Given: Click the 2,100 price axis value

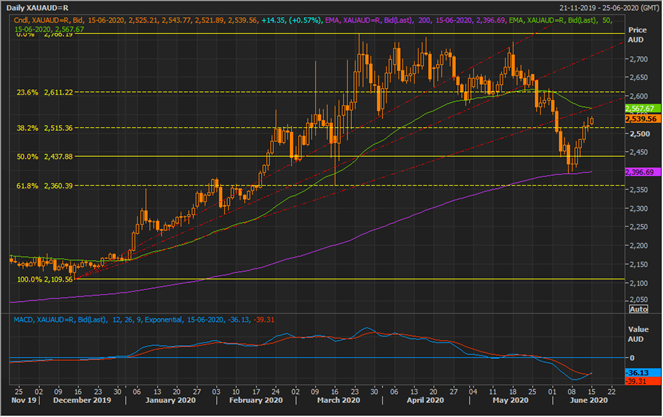Looking at the screenshot, I should [x=639, y=283].
